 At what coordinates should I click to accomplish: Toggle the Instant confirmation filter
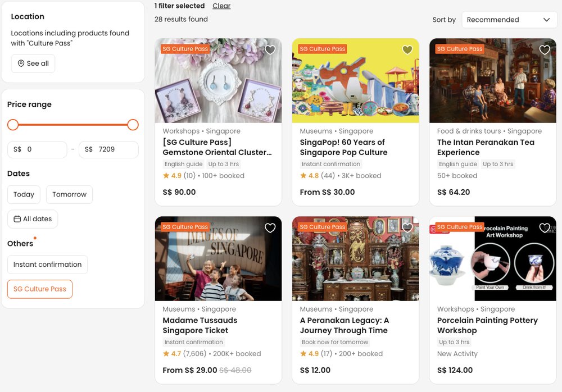tap(47, 265)
